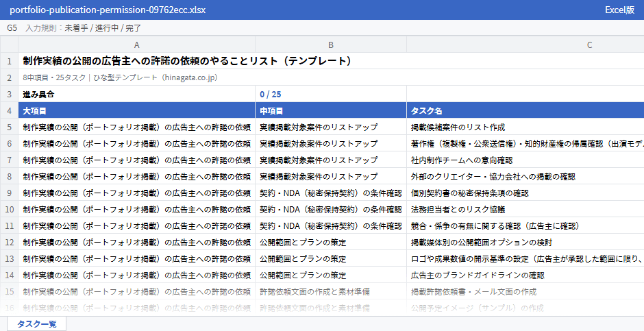Click 許諾依頼文面の作成と素材準備 in row 15

point(331,291)
